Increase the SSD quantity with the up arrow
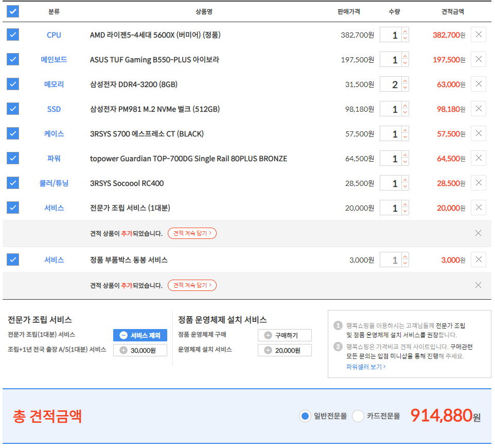 (x=405, y=105)
